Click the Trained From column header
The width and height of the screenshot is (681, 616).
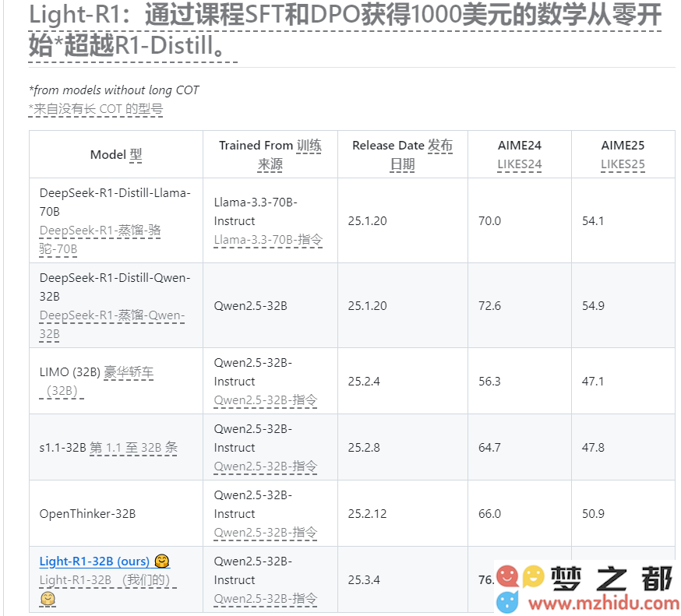270,154
